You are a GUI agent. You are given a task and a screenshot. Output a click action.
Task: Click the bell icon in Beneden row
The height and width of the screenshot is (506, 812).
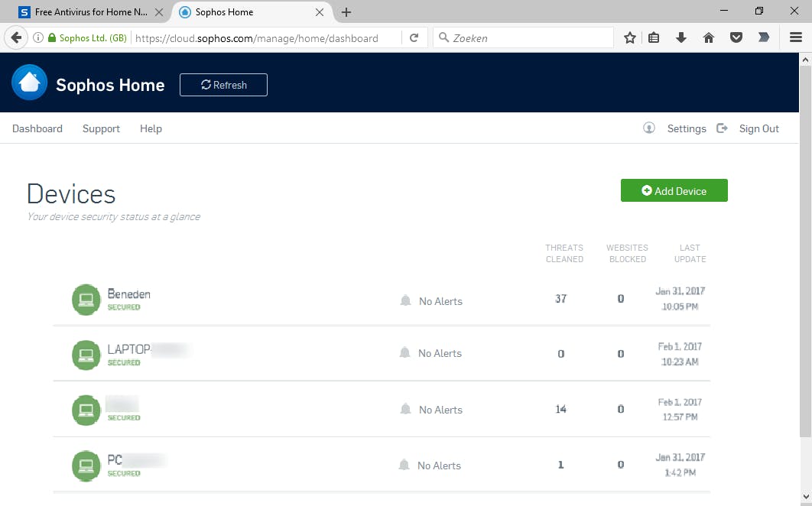pos(405,300)
